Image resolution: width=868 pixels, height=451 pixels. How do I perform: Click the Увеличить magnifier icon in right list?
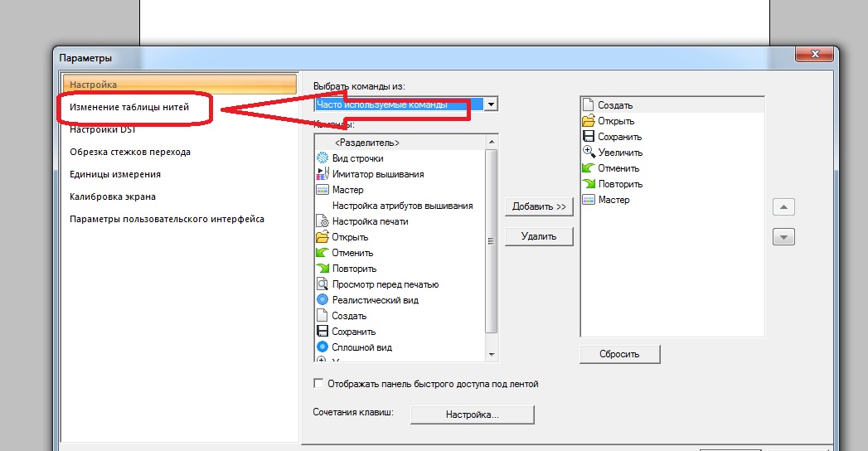(589, 152)
